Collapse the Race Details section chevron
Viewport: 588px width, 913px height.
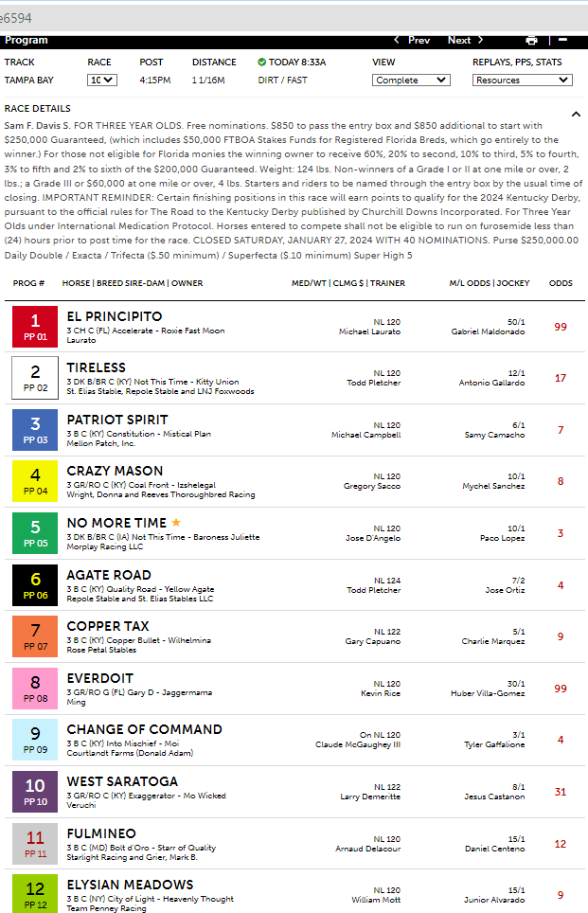(x=576, y=114)
